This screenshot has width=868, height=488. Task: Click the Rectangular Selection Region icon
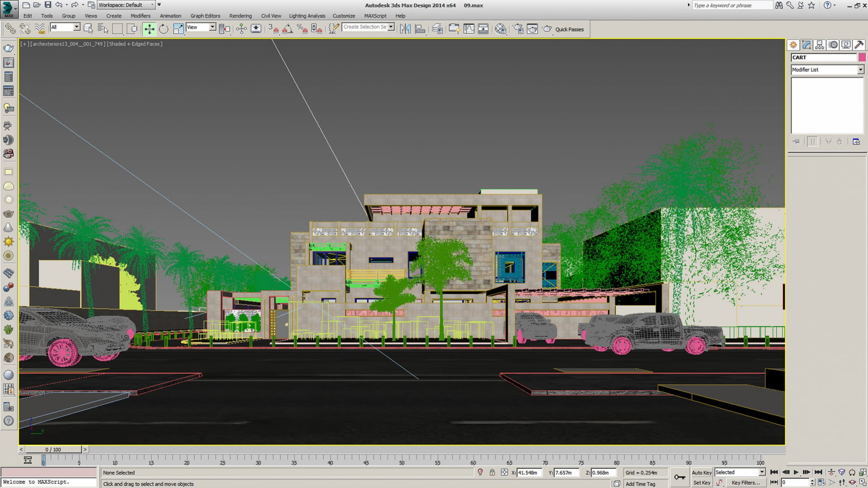[117, 29]
